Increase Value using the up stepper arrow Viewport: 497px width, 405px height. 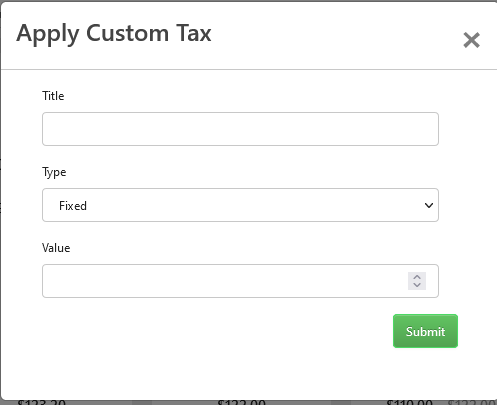417,277
